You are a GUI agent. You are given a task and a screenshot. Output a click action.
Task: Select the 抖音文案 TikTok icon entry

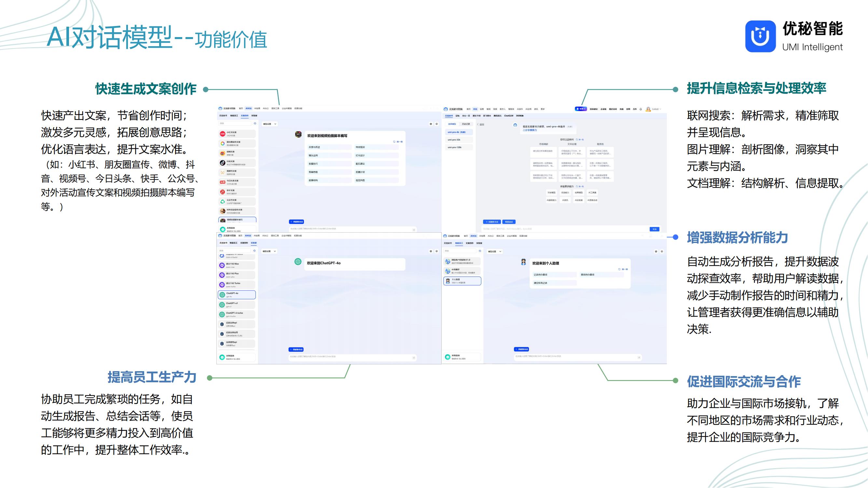pyautogui.click(x=222, y=163)
